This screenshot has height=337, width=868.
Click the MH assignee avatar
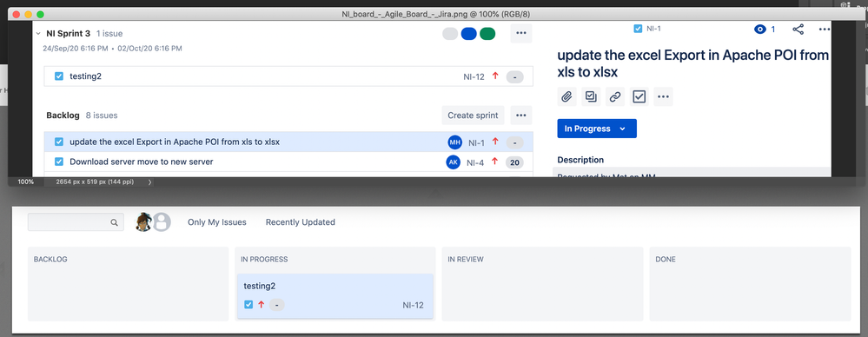point(455,142)
